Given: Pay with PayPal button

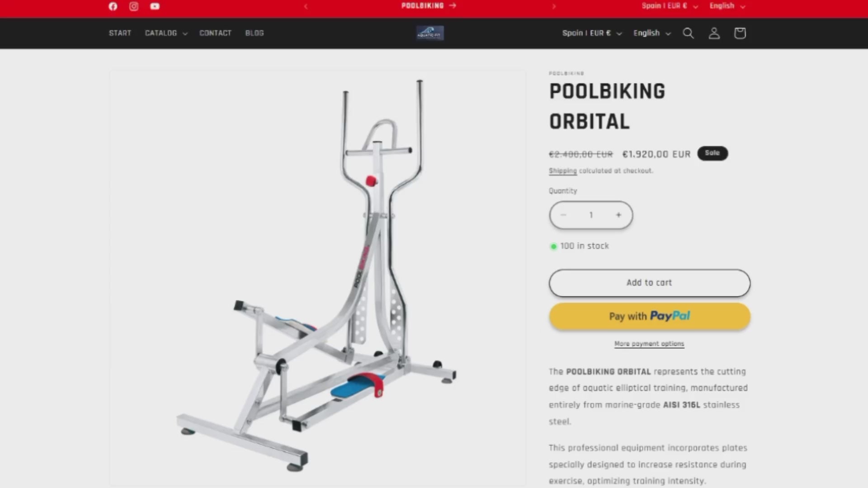Looking at the screenshot, I should [x=650, y=316].
